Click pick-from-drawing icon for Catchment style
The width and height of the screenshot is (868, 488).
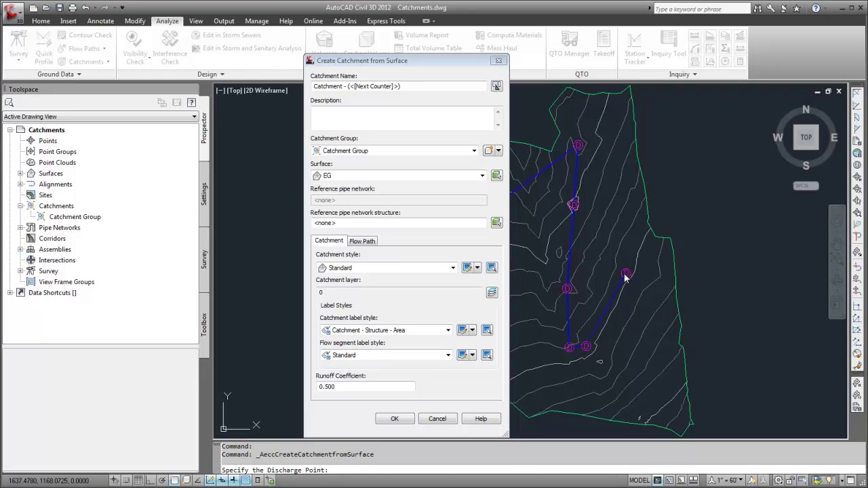(492, 268)
